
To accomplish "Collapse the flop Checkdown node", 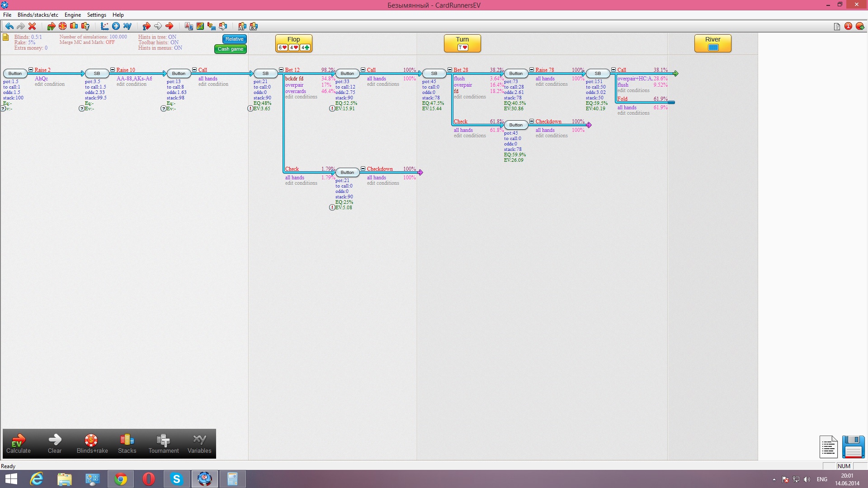I will pos(363,169).
